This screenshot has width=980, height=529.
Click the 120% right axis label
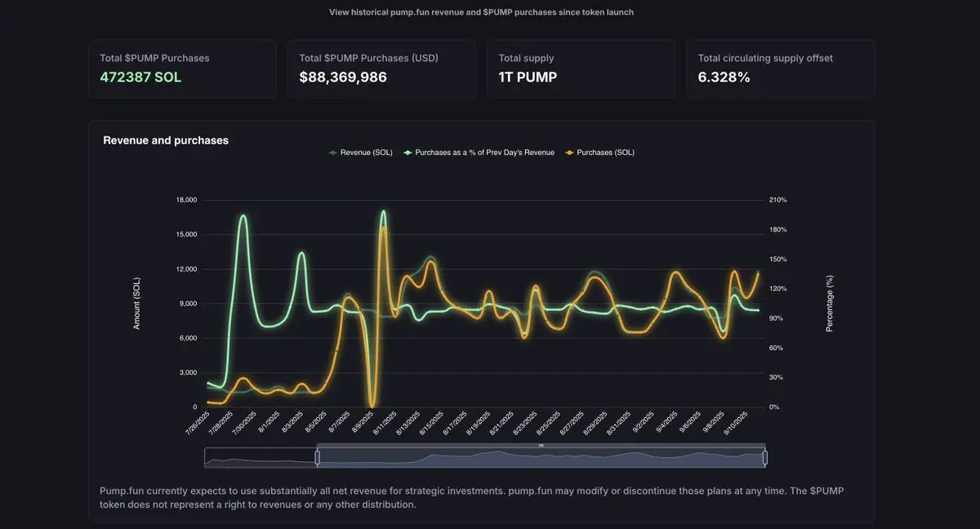[777, 289]
